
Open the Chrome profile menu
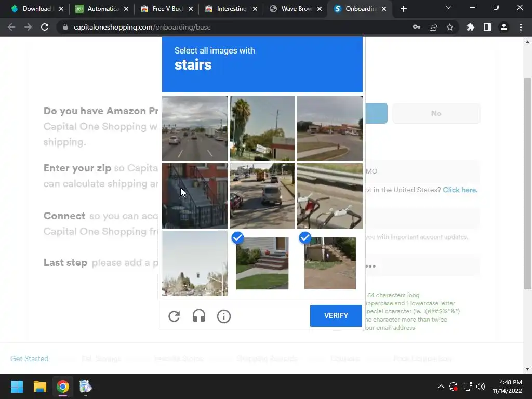click(x=504, y=27)
